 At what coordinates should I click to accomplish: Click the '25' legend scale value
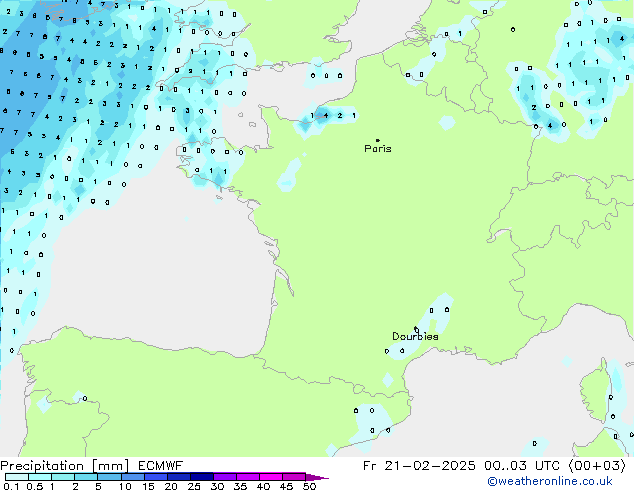[194, 486]
